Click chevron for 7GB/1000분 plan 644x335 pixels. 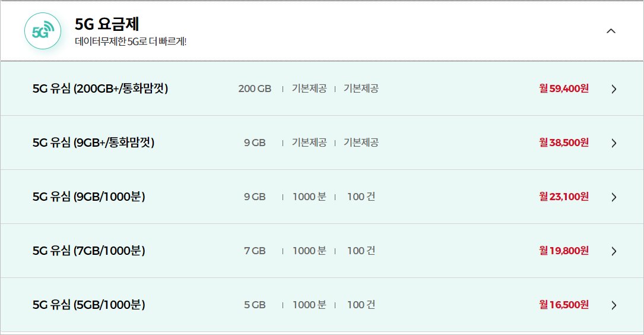click(x=614, y=251)
